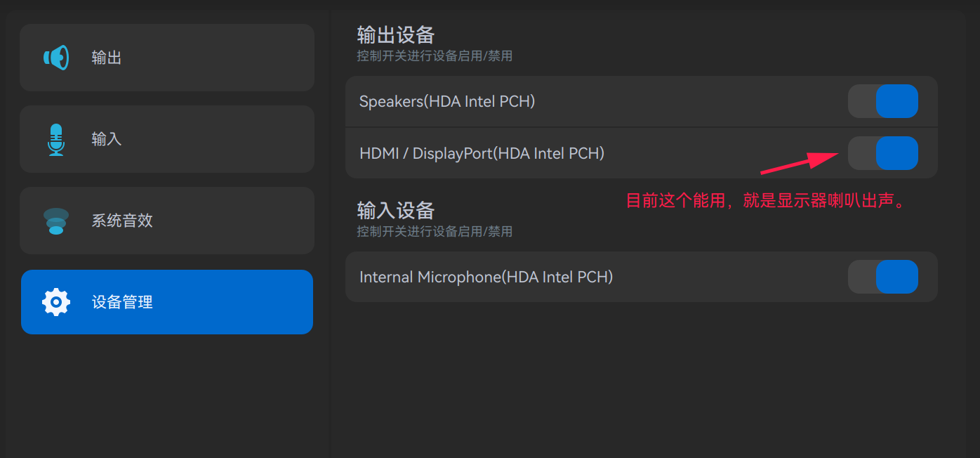Image resolution: width=980 pixels, height=458 pixels.
Task: Click the 输出设备 section heading
Action: point(395,34)
